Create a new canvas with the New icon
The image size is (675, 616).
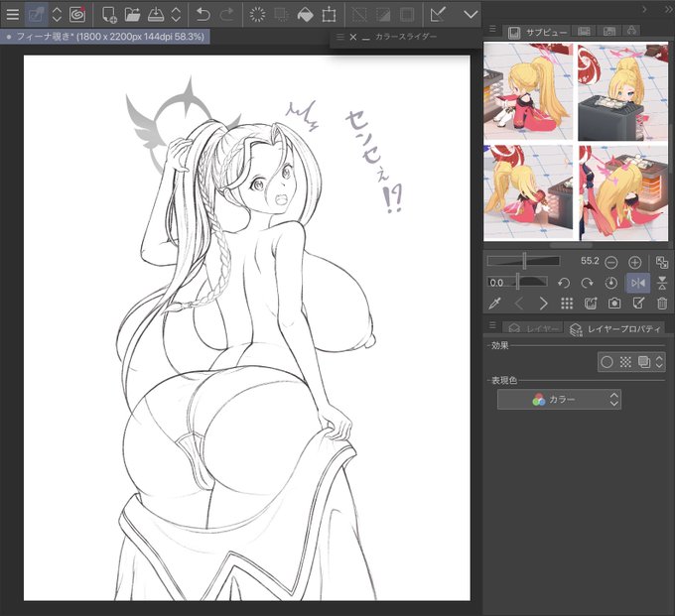(x=109, y=15)
